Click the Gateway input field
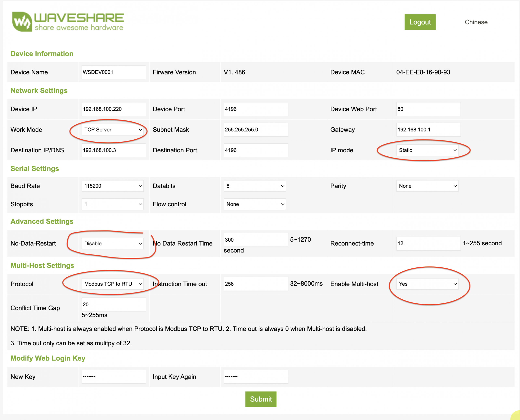520x420 pixels. (428, 130)
